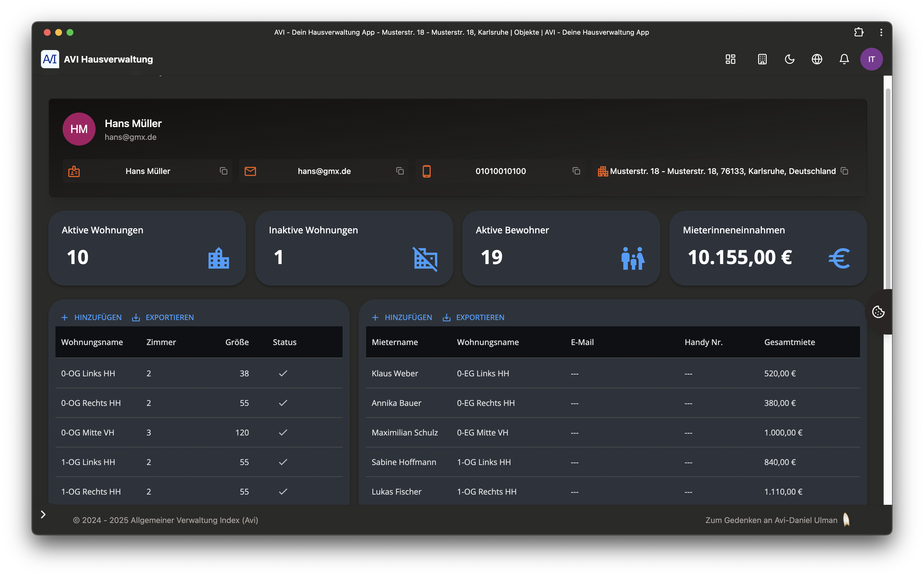924x577 pixels.
Task: Open notifications bell
Action: coord(844,59)
